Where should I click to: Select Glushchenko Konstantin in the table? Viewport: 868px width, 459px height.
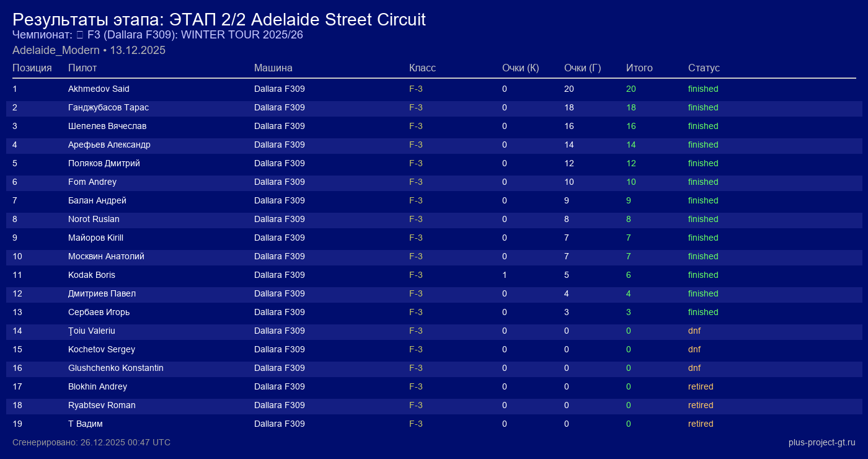pos(116,368)
